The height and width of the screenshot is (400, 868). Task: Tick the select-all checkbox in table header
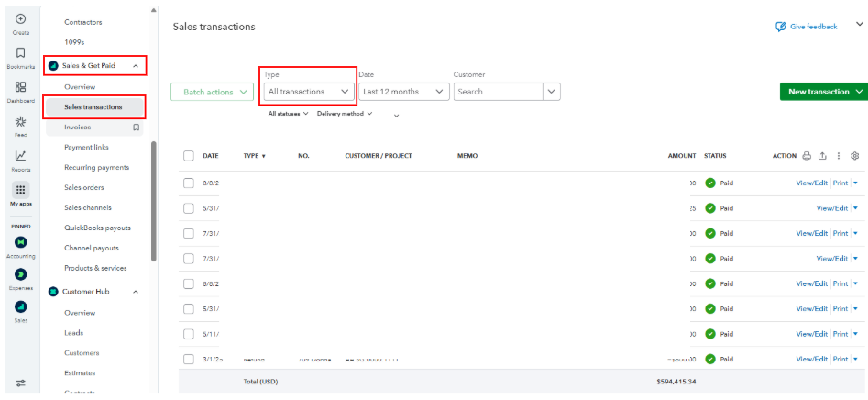click(188, 156)
